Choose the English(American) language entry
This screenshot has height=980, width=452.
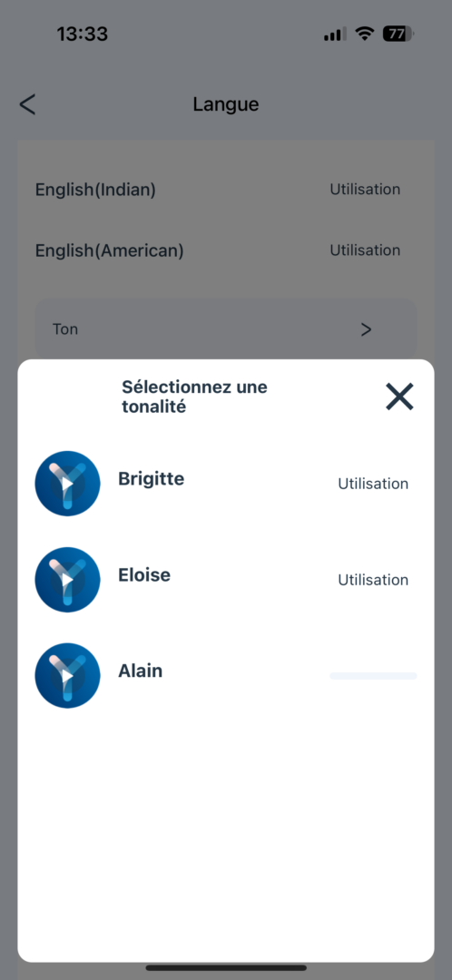coord(110,251)
